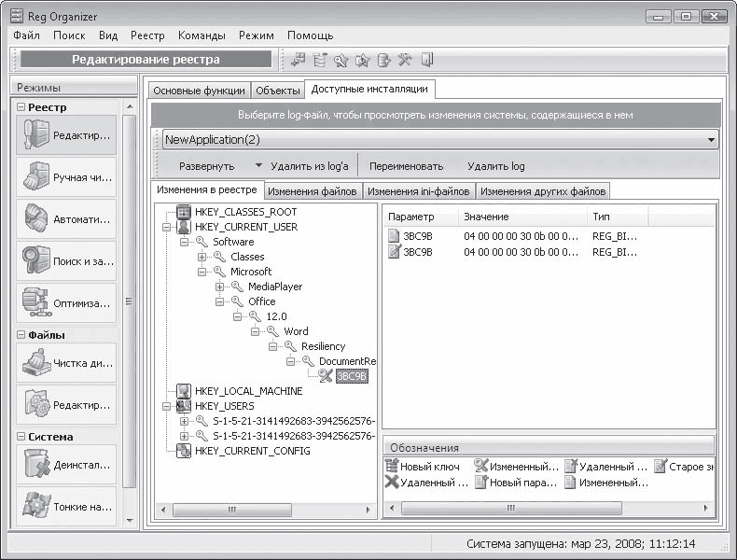Open the Реестр menu in menu bar
This screenshot has width=737, height=560.
point(147,35)
